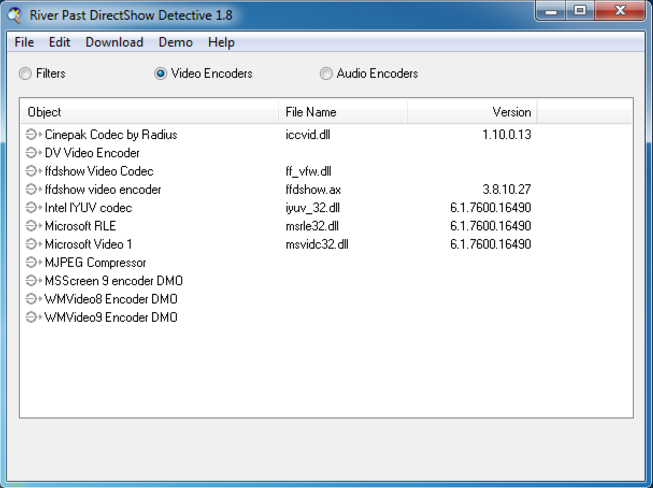
Task: Click the filter icon beside MJPEG Compressor
Action: 34,262
